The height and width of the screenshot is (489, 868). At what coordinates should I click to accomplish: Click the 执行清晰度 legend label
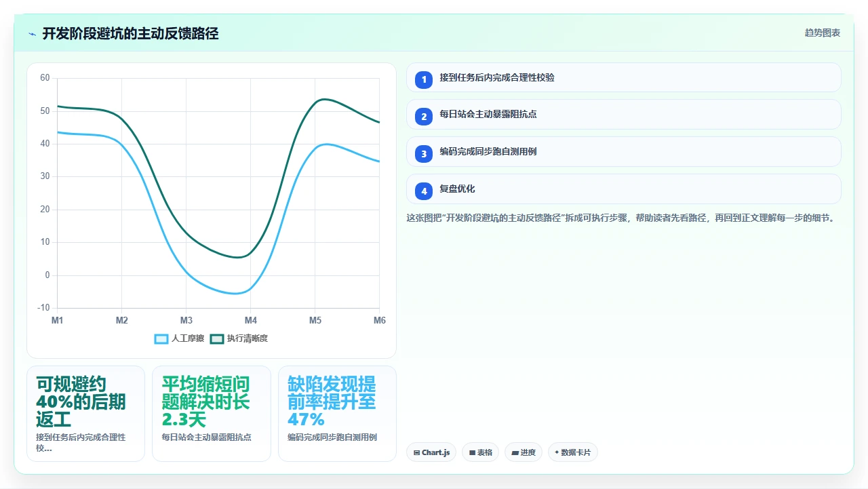click(x=248, y=338)
